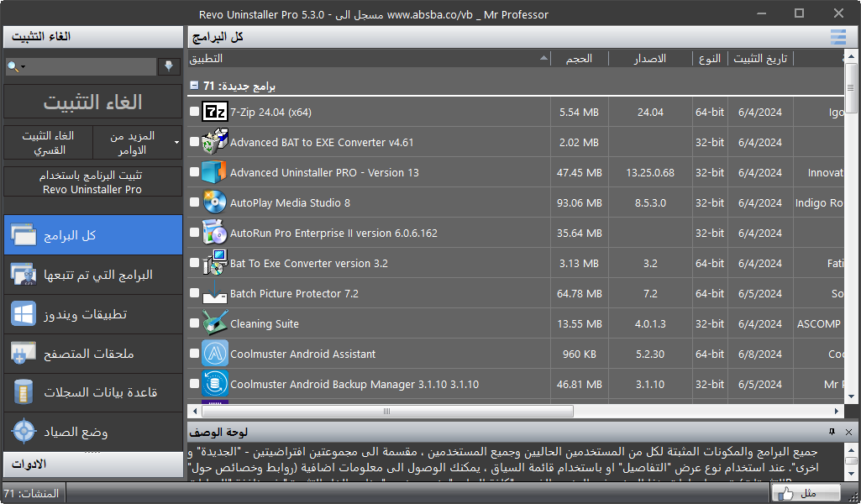
Task: Click the 7-Zip program icon
Action: (216, 112)
